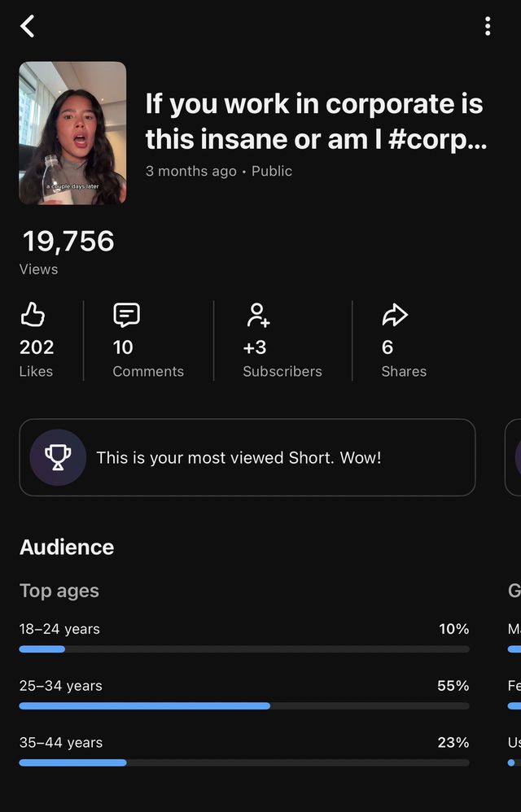Image resolution: width=521 pixels, height=812 pixels.
Task: Tap the Shares label
Action: pos(404,371)
